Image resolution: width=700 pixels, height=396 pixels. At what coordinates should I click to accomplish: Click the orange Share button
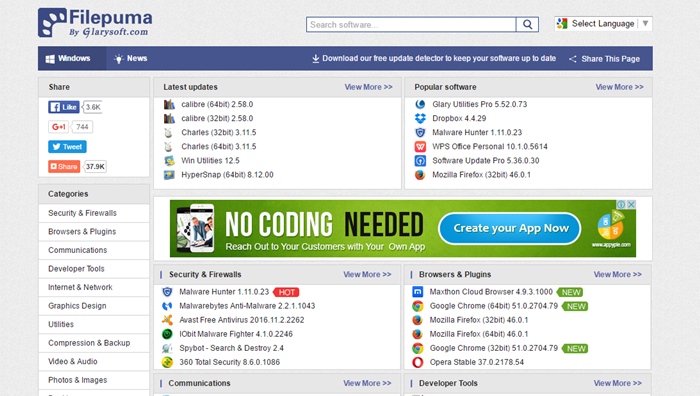64,167
